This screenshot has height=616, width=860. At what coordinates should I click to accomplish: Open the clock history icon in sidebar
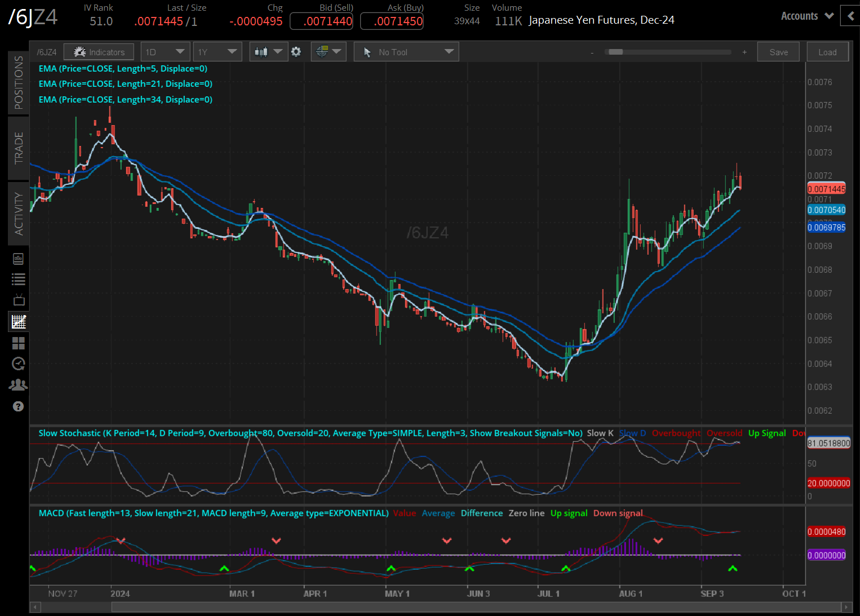[x=18, y=364]
